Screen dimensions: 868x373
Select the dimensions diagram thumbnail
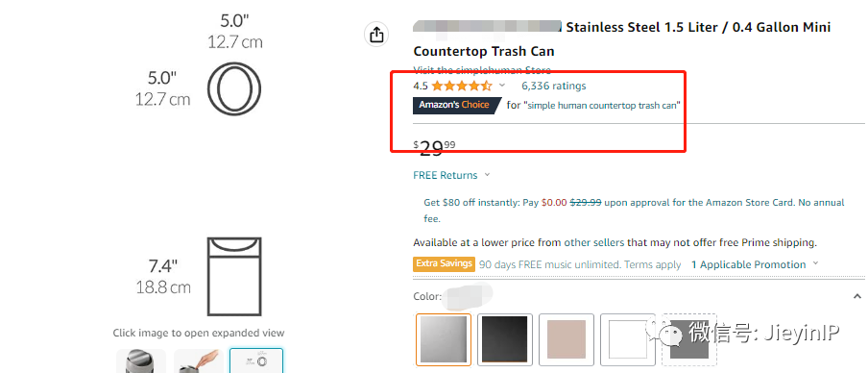(256, 361)
